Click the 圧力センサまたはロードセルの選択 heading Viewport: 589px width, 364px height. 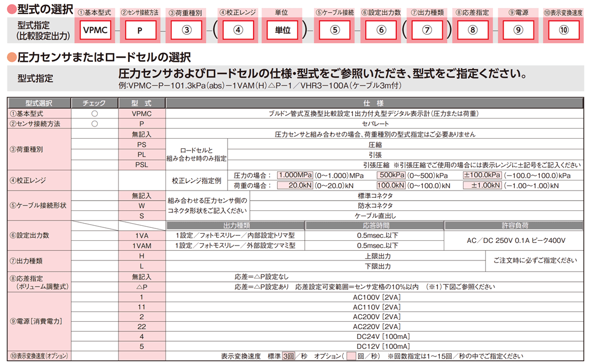point(104,58)
